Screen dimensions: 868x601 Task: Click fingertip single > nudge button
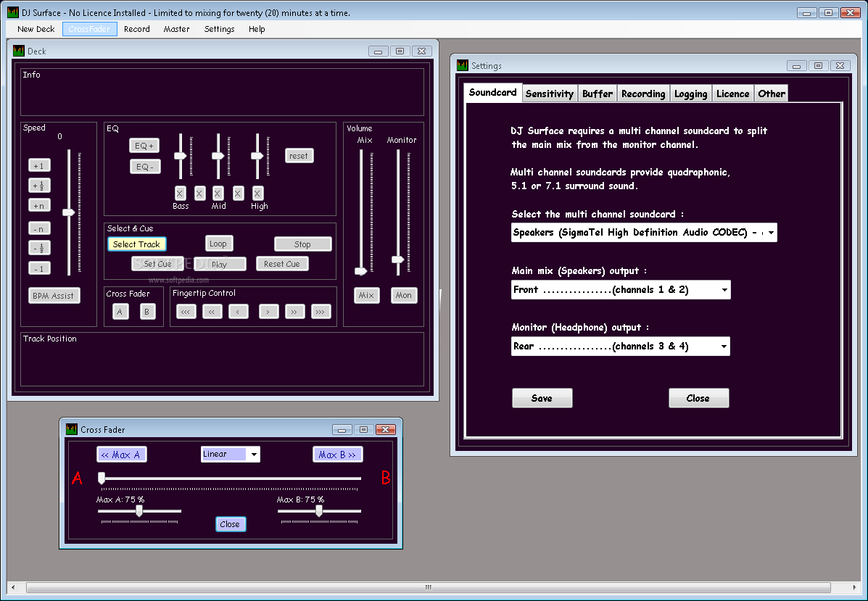[268, 312]
